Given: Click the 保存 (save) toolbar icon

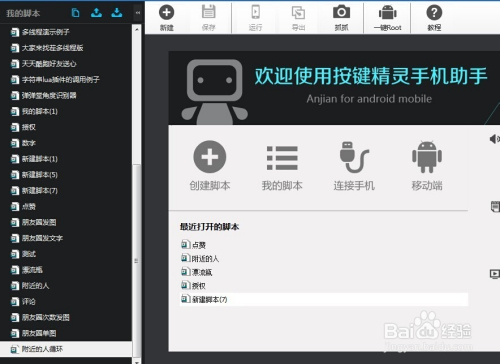Looking at the screenshot, I should click(209, 12).
